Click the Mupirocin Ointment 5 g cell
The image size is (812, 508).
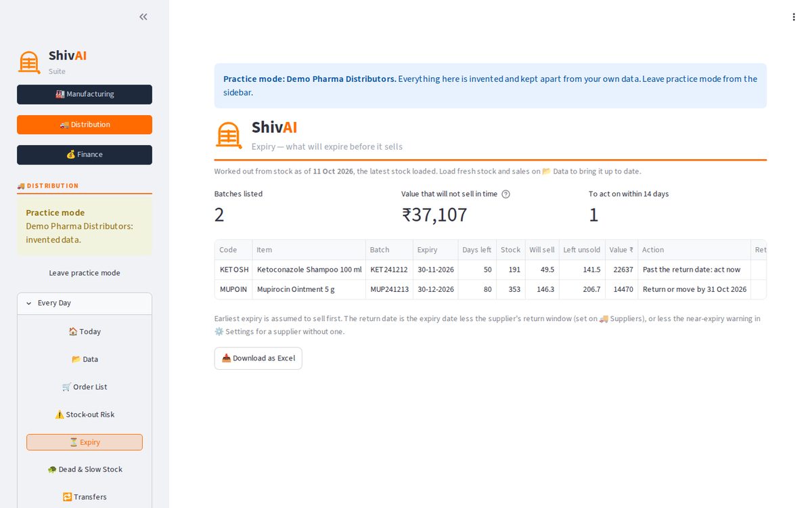pyautogui.click(x=309, y=289)
